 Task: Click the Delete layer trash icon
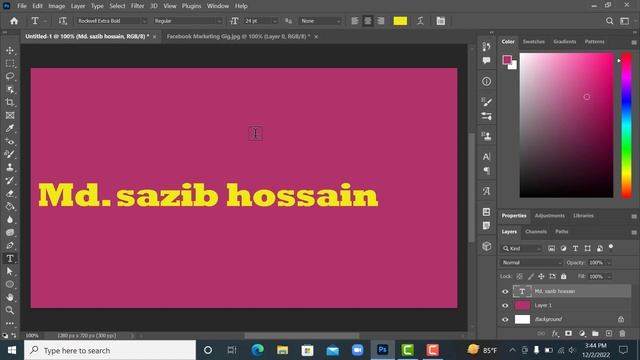click(622, 333)
